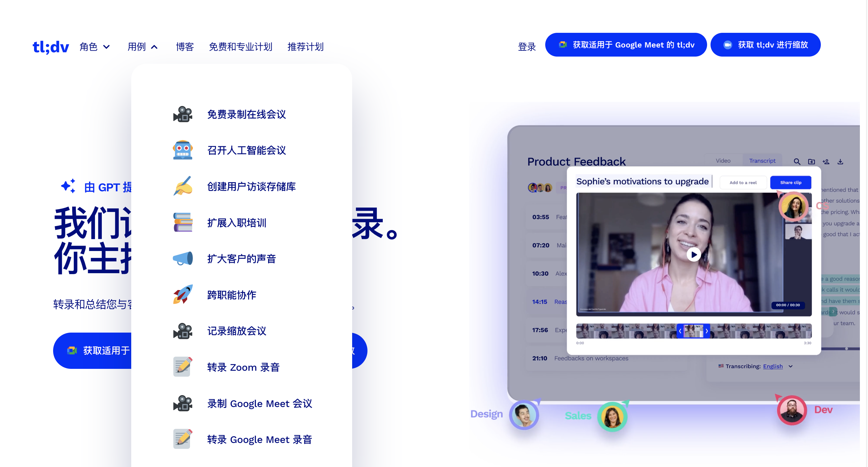Click the English transcription language link
Image resolution: width=868 pixels, height=467 pixels.
tap(773, 366)
